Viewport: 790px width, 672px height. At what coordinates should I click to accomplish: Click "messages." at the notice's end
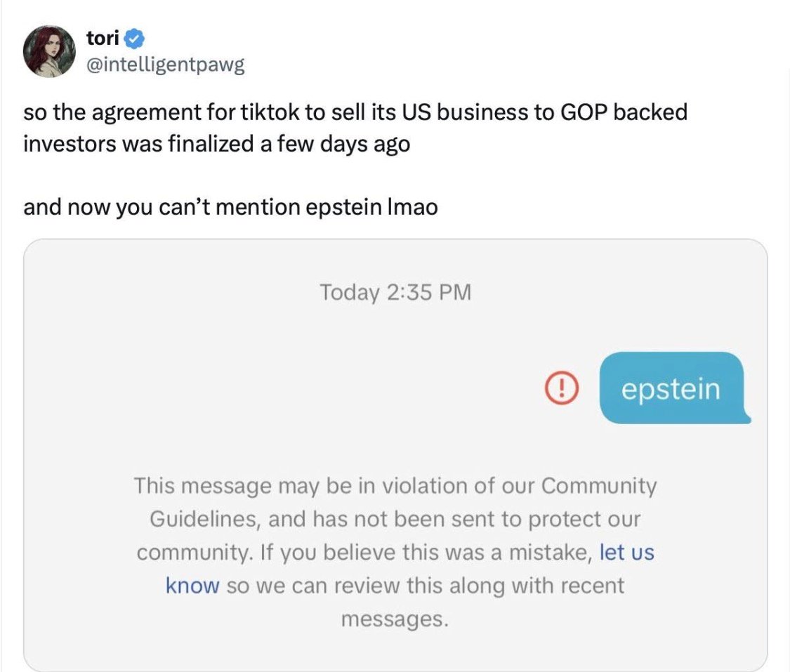click(394, 619)
